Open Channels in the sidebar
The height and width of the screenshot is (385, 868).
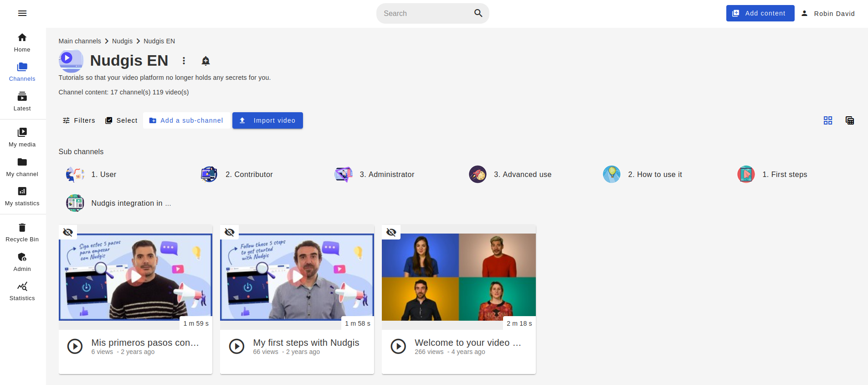click(x=22, y=72)
